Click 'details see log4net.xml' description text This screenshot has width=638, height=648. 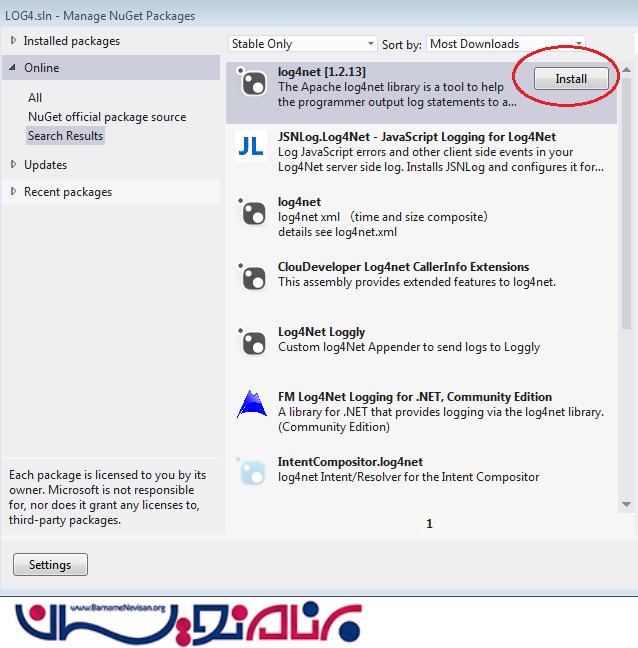337,232
